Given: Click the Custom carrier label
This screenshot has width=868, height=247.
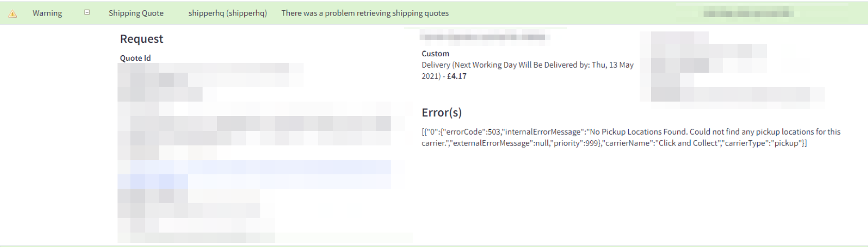Looking at the screenshot, I should (x=435, y=54).
